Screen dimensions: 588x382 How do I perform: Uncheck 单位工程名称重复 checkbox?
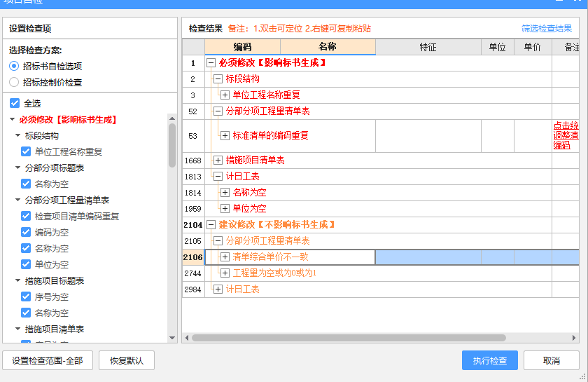[x=26, y=151]
